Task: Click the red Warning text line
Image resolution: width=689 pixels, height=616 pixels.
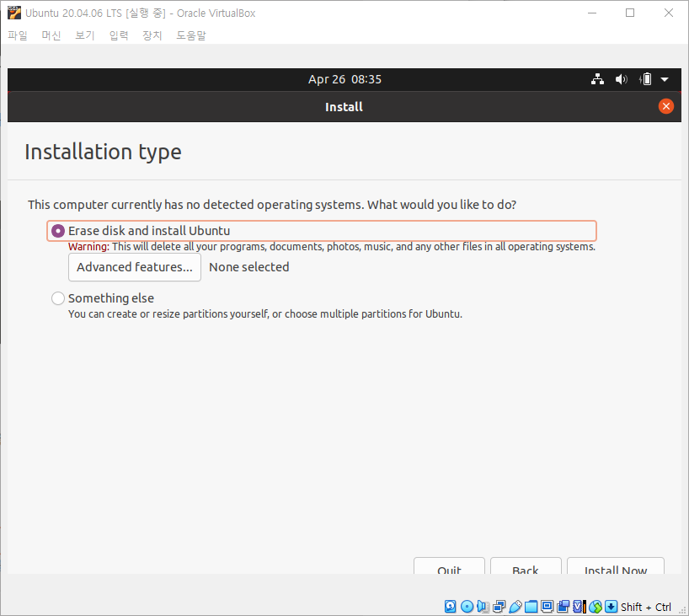Action: tap(332, 247)
